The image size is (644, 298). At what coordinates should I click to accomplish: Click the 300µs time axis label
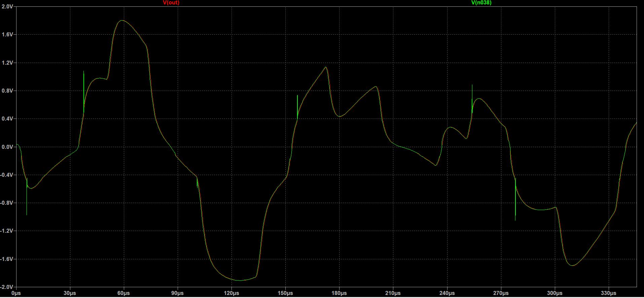(x=555, y=293)
